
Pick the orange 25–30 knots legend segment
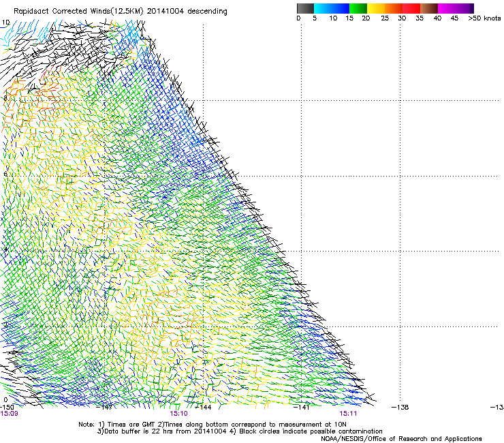[394, 8]
